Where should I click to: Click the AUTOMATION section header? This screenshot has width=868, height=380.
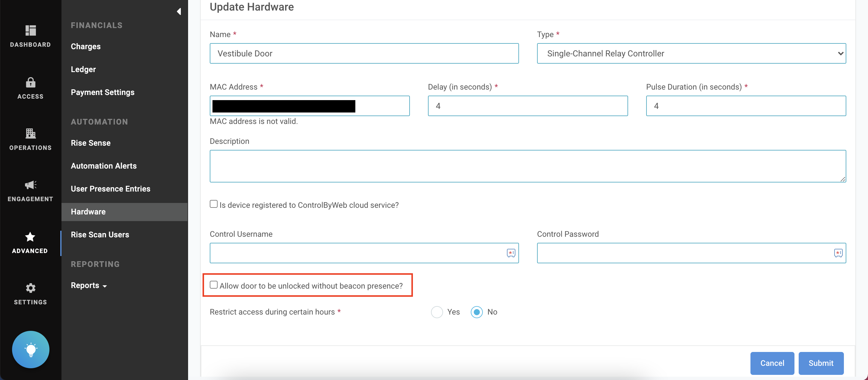(x=99, y=122)
